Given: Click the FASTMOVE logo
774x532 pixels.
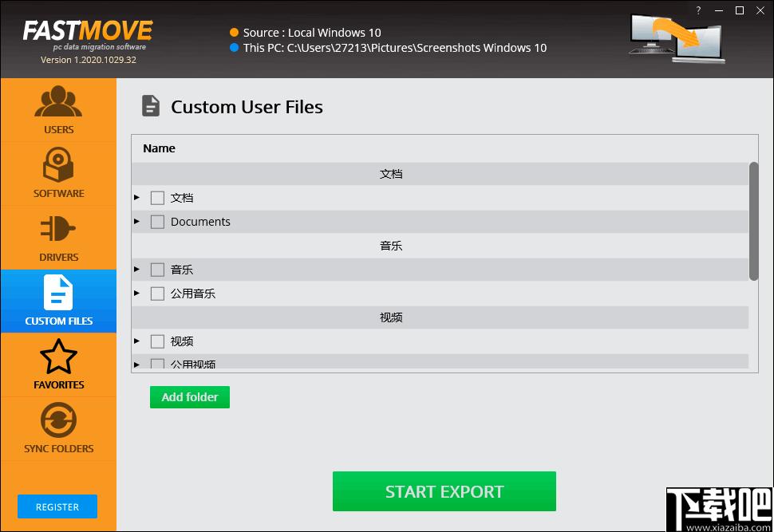Looking at the screenshot, I should point(88,30).
